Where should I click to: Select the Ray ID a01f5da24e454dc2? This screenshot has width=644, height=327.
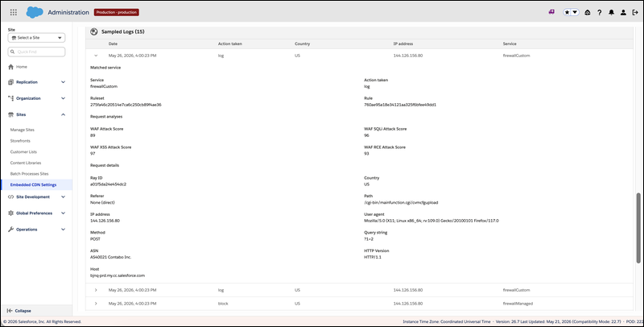click(109, 184)
